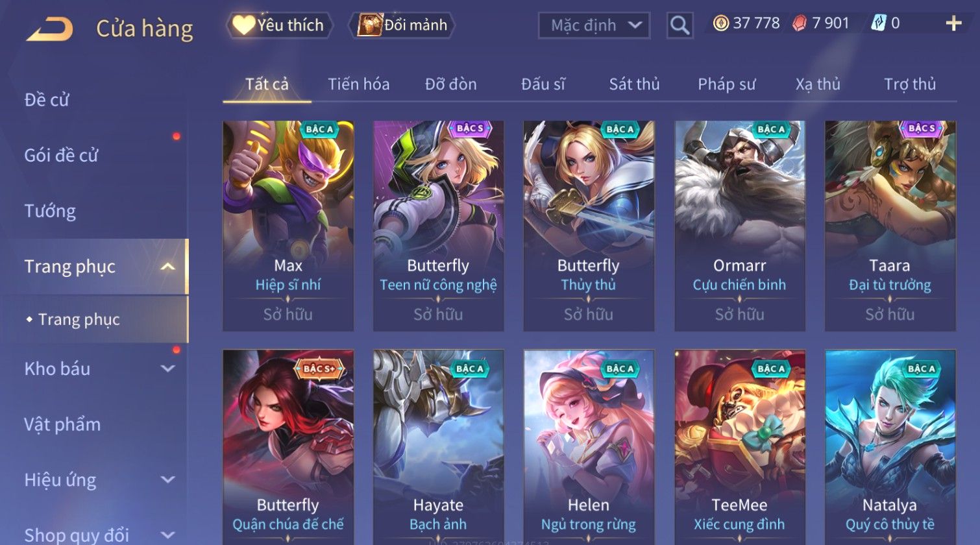The height and width of the screenshot is (545, 980).
Task: Open the search magnifier icon
Action: [x=680, y=25]
